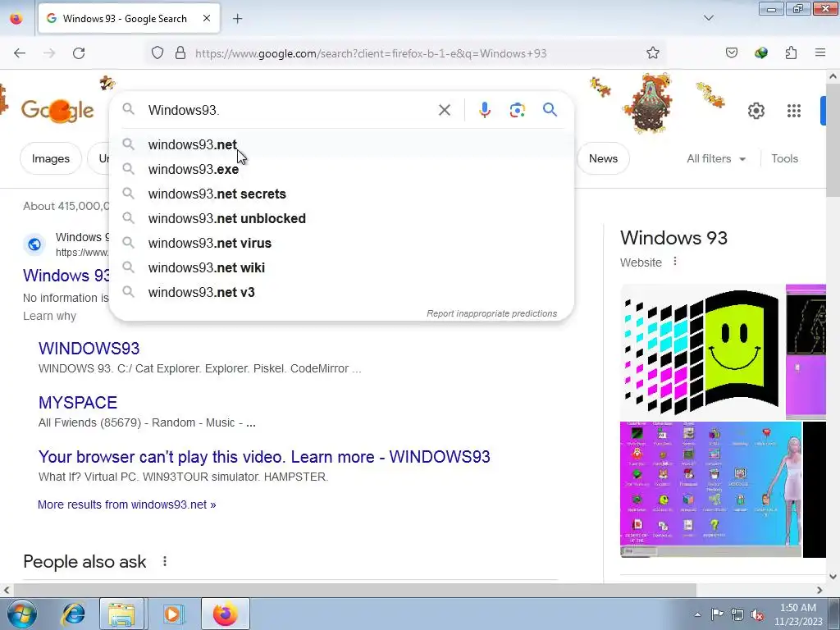Open the search Tools options
The image size is (840, 630).
tap(784, 158)
